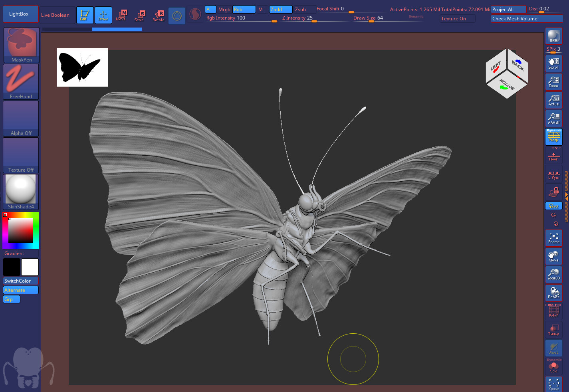The width and height of the screenshot is (569, 392).
Task: Click the Frame icon to fit the mesh
Action: pos(553,238)
